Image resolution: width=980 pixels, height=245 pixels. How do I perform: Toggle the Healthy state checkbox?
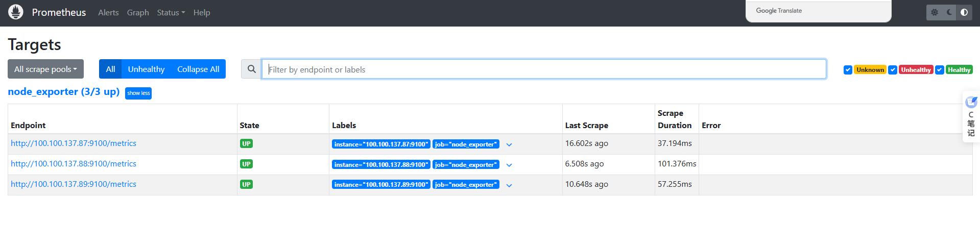[x=940, y=70]
